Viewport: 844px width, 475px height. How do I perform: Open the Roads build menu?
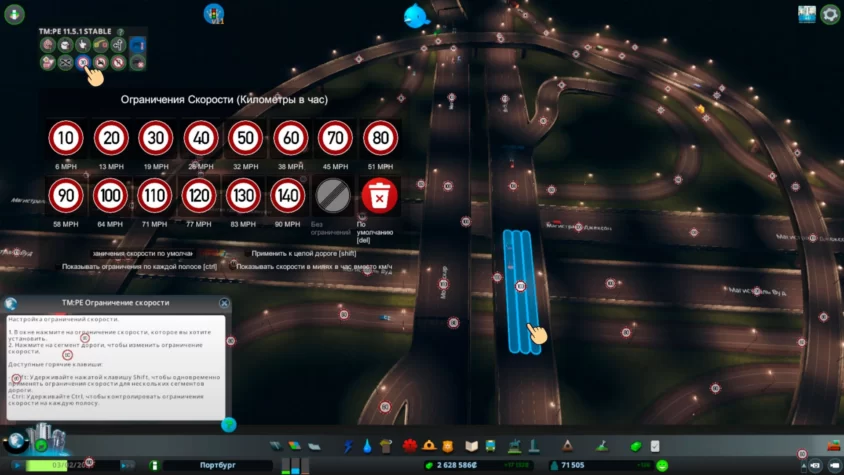pos(276,446)
